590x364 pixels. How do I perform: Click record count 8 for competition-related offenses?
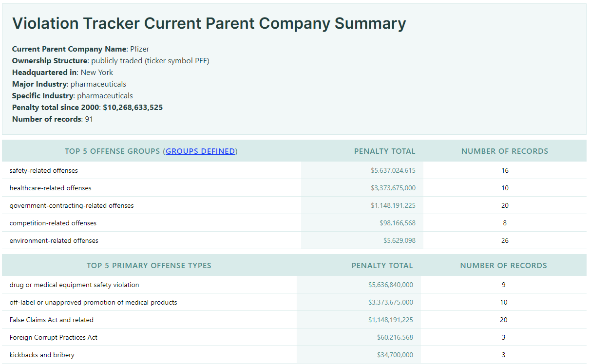(x=505, y=223)
